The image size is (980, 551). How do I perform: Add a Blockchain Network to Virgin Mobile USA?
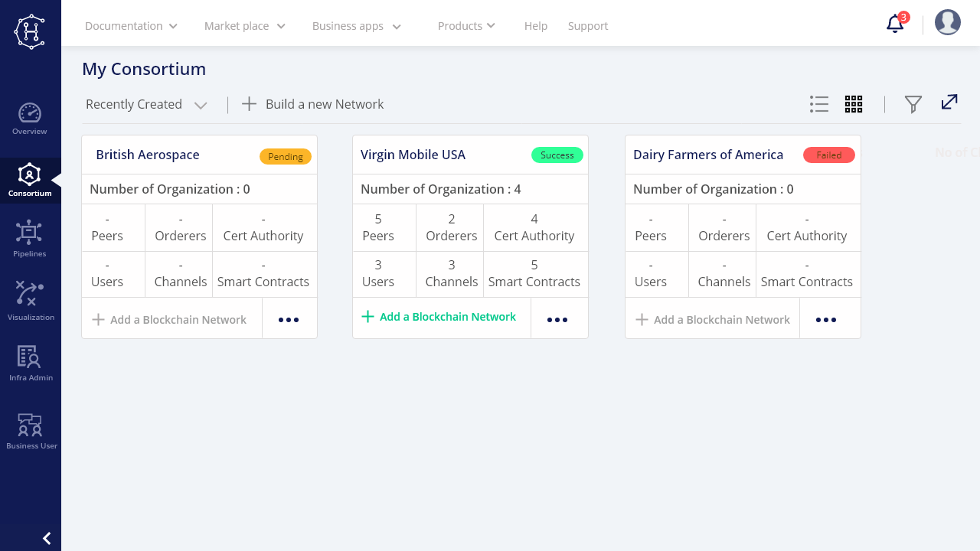pyautogui.click(x=439, y=317)
